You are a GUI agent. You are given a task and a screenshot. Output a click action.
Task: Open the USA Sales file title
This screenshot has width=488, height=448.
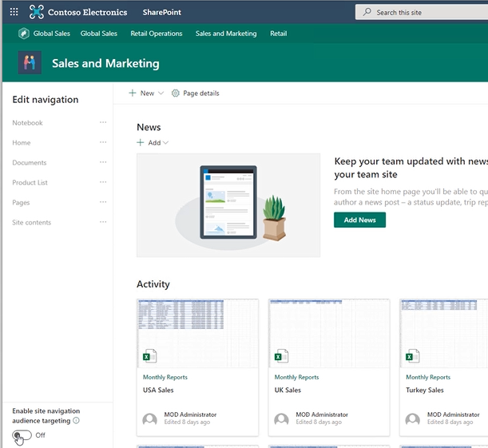pos(158,390)
